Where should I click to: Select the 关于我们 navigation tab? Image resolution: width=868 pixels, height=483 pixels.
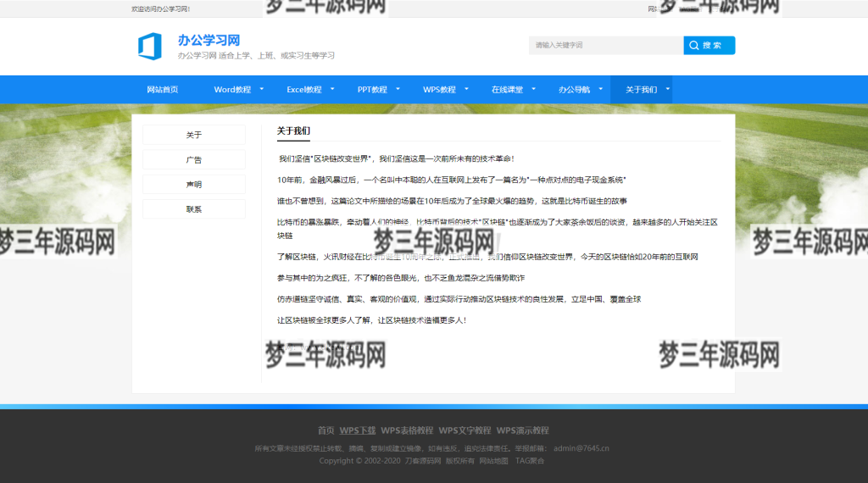(641, 90)
